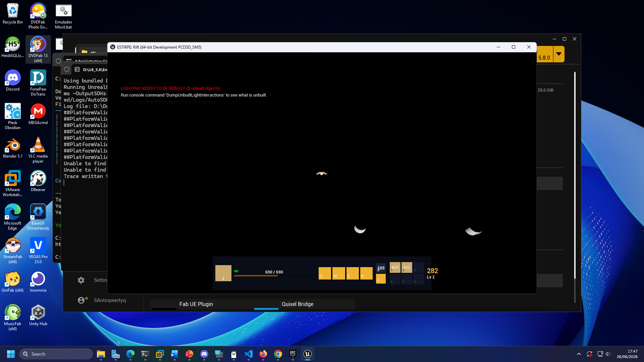Open Discord desktop shortcut
Viewport: 644px width, 362px height.
[x=13, y=81]
